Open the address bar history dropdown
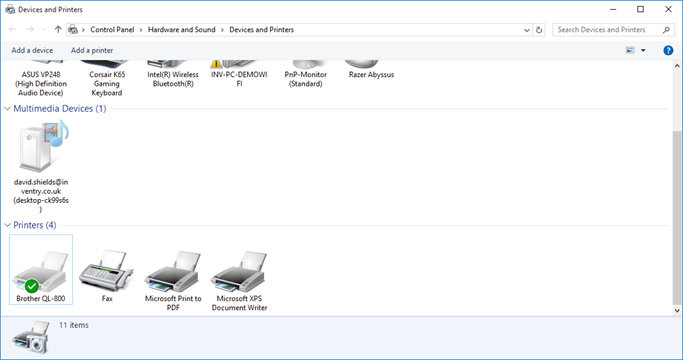This screenshot has width=683, height=360. coord(527,30)
